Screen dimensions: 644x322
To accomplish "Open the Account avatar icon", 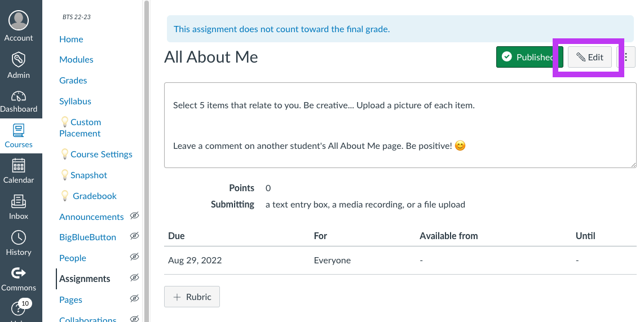I will [19, 20].
